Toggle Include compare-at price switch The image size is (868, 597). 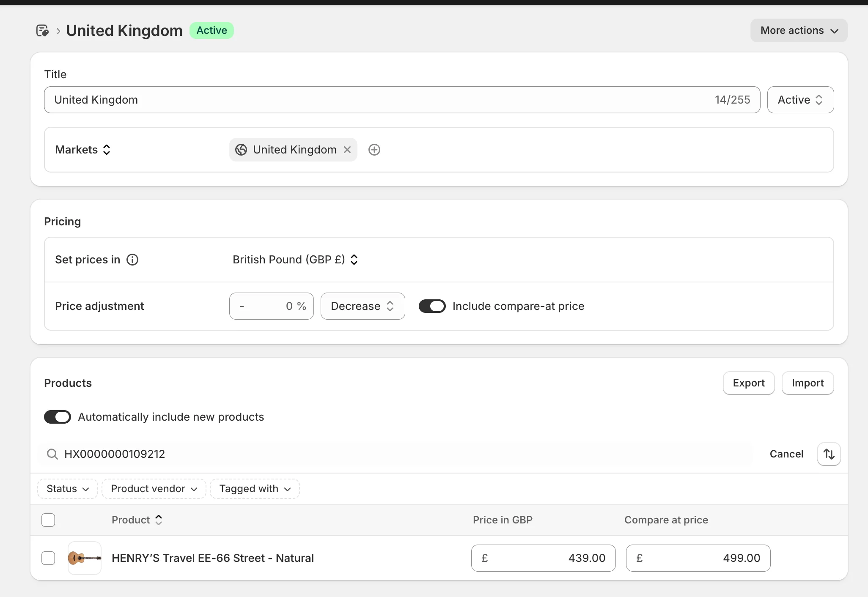(x=432, y=306)
